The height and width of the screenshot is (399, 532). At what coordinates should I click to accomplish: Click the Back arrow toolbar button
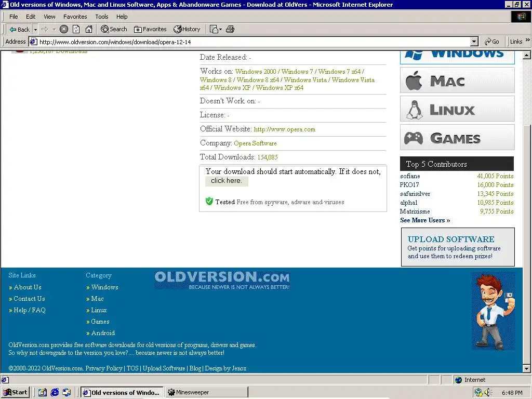click(x=19, y=30)
